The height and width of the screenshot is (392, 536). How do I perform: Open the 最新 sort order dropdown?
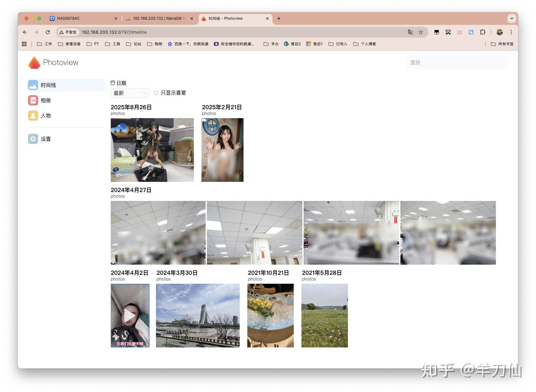pos(130,93)
